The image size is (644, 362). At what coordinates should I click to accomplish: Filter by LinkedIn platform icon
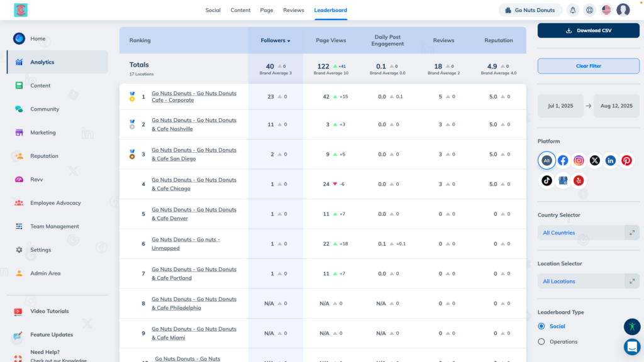coord(611,160)
